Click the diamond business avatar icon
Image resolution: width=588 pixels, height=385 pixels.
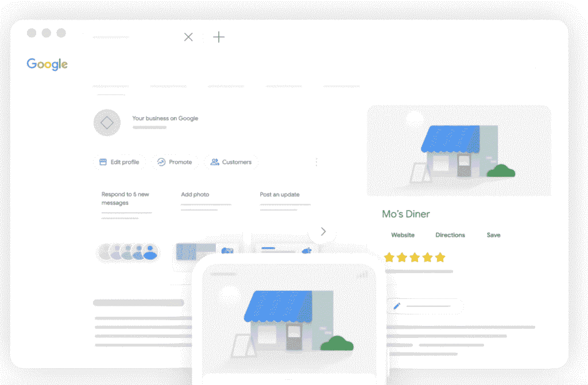(107, 123)
